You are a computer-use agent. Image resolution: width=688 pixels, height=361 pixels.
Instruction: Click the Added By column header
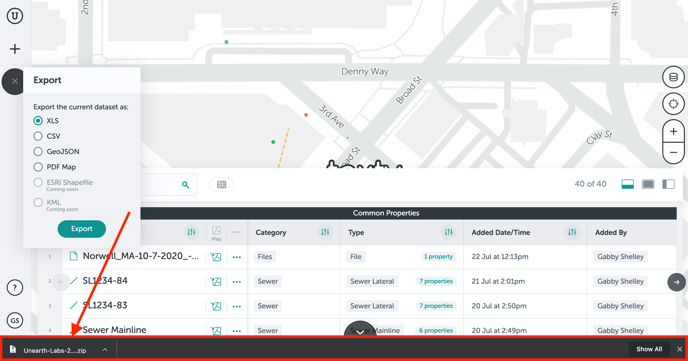[x=611, y=232]
